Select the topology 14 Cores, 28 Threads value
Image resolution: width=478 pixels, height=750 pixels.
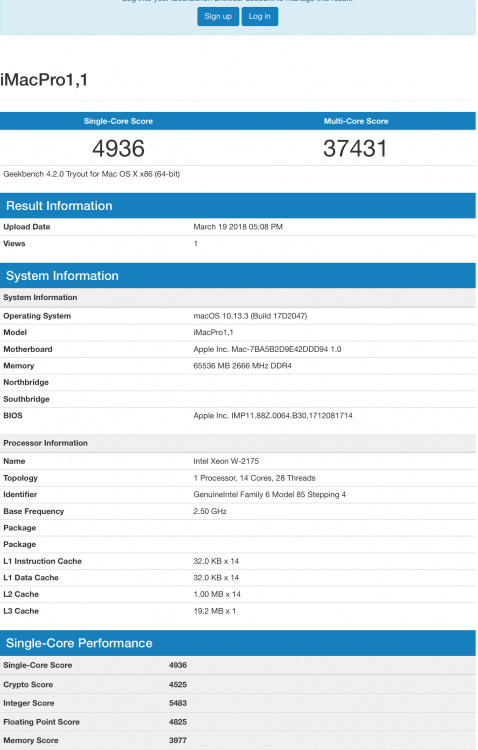255,478
